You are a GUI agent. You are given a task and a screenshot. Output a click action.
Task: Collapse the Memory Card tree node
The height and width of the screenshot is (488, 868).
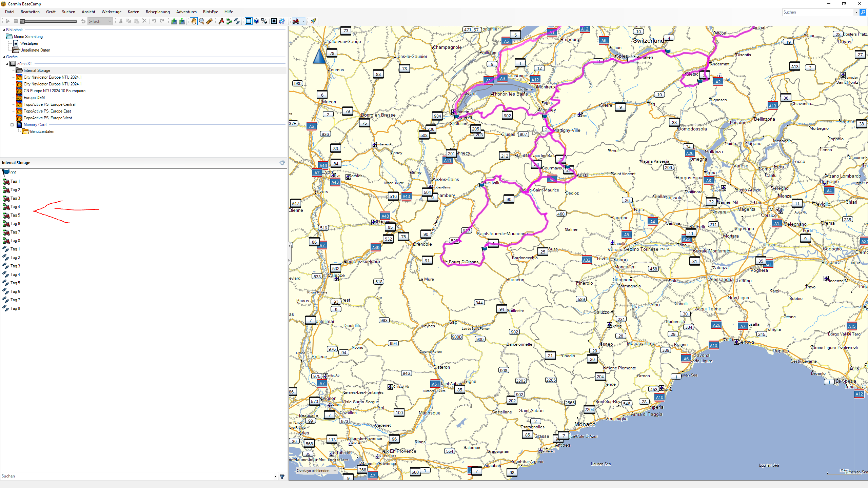12,125
